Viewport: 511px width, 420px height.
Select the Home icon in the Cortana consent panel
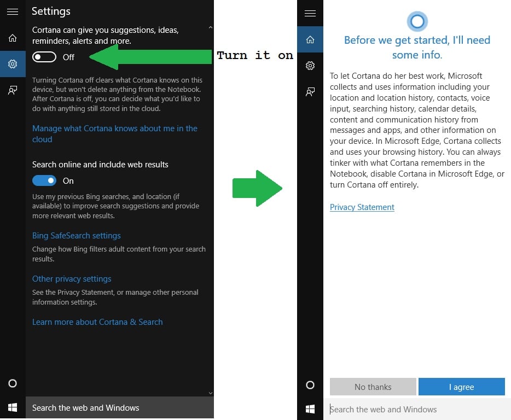tap(310, 39)
